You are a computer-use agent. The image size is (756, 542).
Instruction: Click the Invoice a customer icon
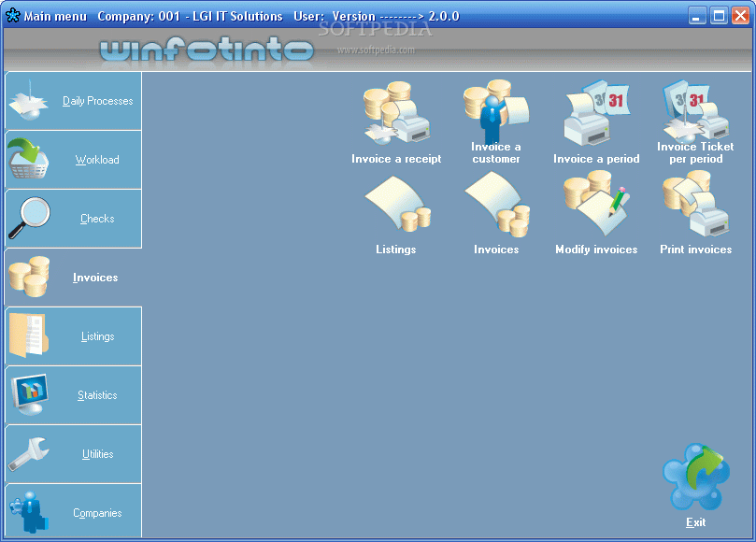tap(496, 111)
